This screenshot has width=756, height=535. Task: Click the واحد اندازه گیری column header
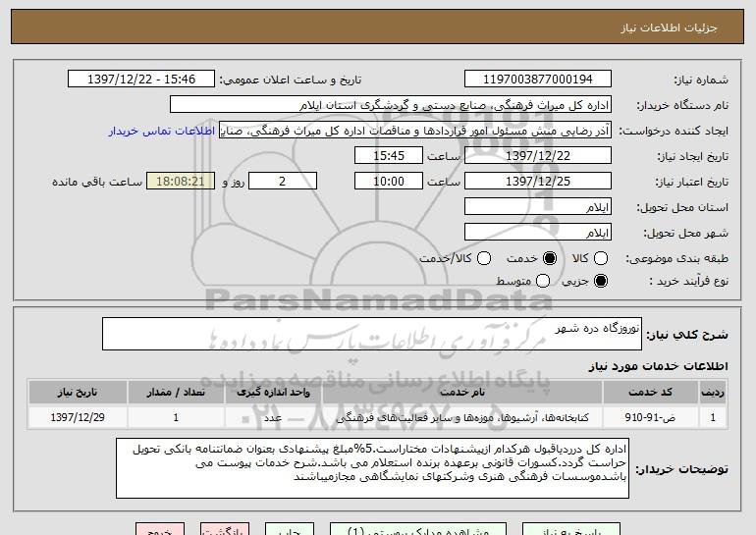click(x=273, y=393)
